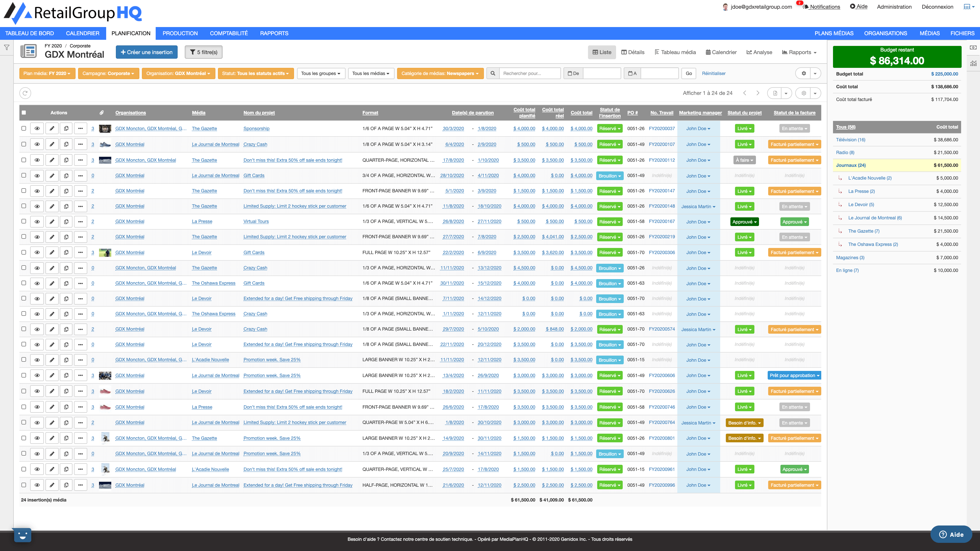
Task: Check the Virtual Tours row checkbox
Action: pyautogui.click(x=23, y=221)
